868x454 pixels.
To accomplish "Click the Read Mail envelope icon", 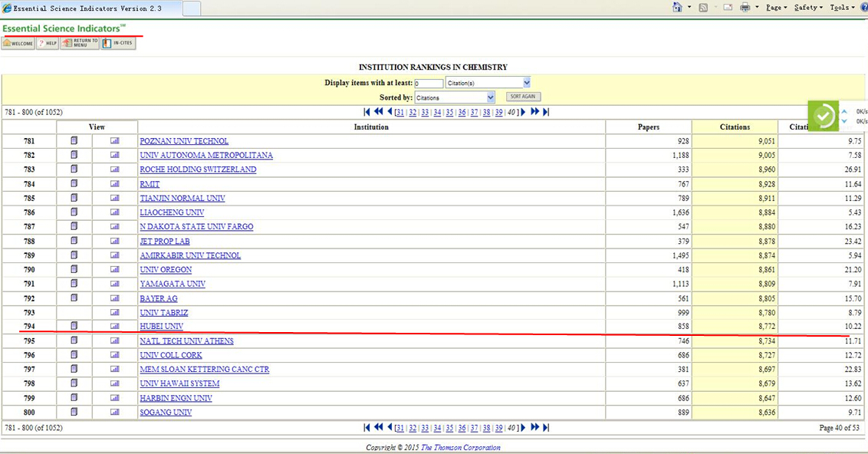I will 728,7.
